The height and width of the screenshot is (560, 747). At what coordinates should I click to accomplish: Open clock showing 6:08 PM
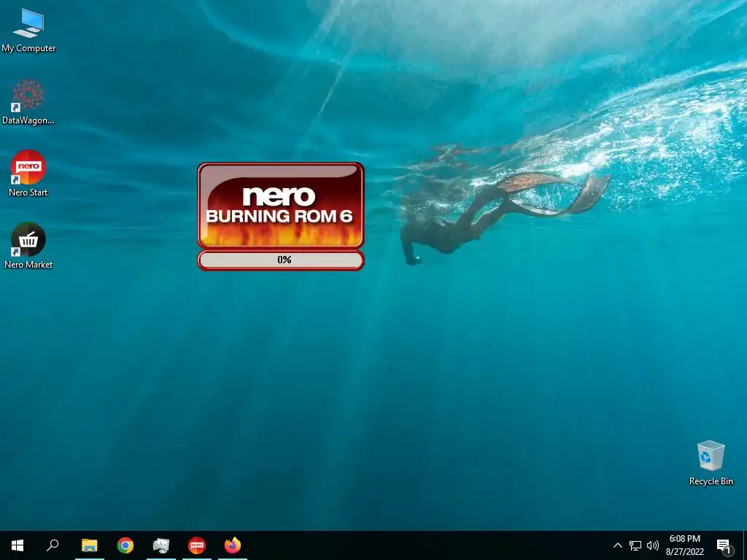[x=684, y=545]
